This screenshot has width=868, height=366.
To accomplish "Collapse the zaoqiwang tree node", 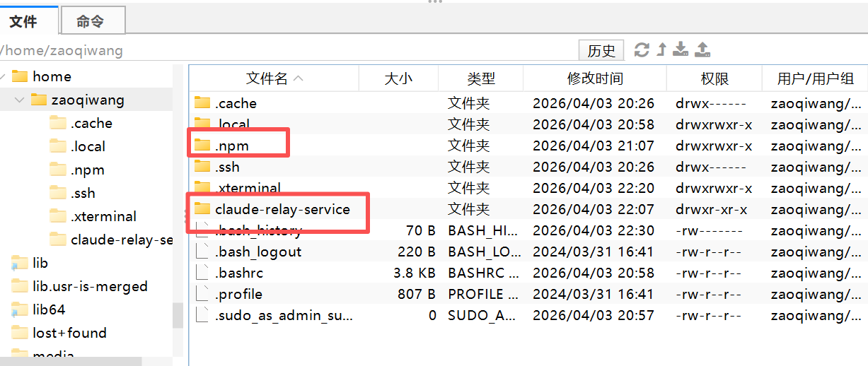I will pos(20,100).
